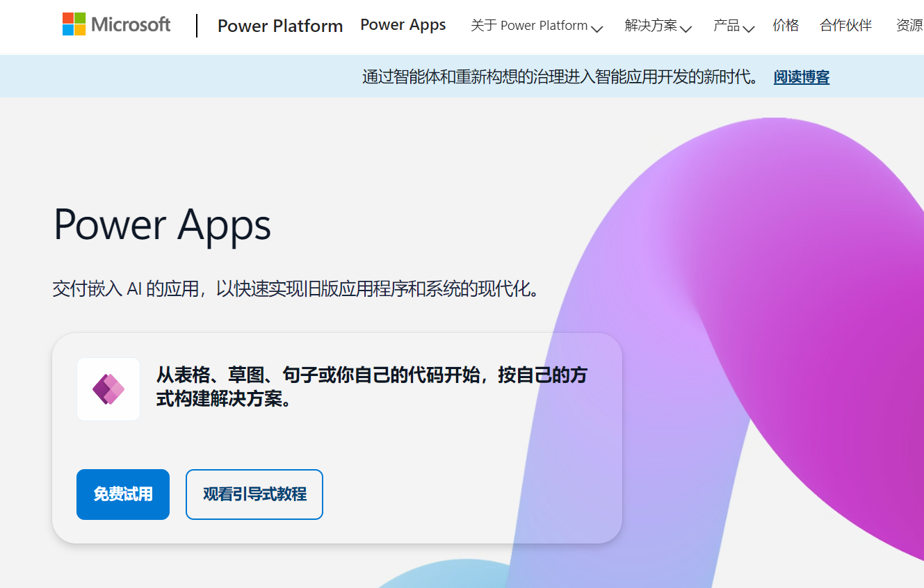The width and height of the screenshot is (924, 588).
Task: Expand the 解决方案 dropdown menu
Action: tap(658, 26)
